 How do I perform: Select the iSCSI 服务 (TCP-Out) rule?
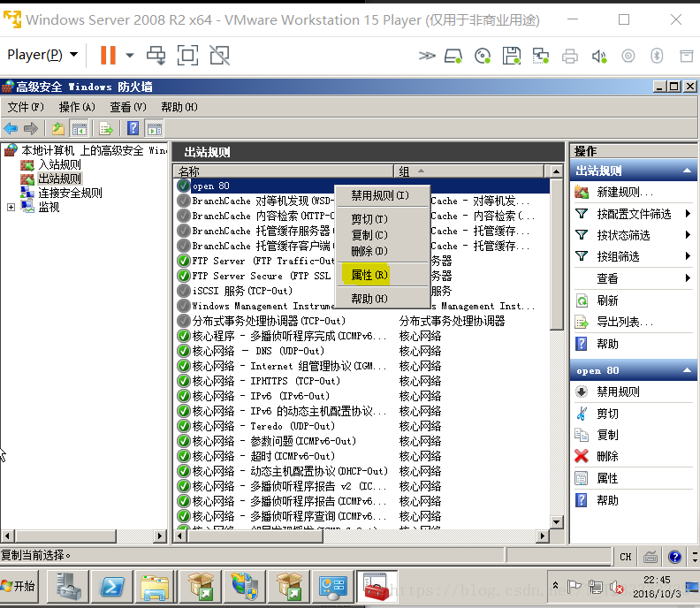pyautogui.click(x=242, y=291)
